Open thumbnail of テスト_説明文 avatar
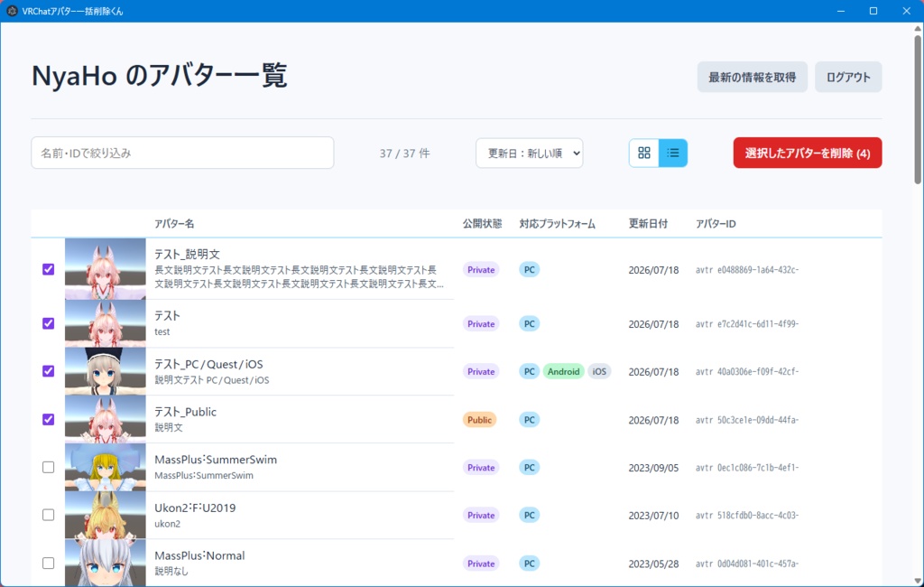 coord(106,269)
